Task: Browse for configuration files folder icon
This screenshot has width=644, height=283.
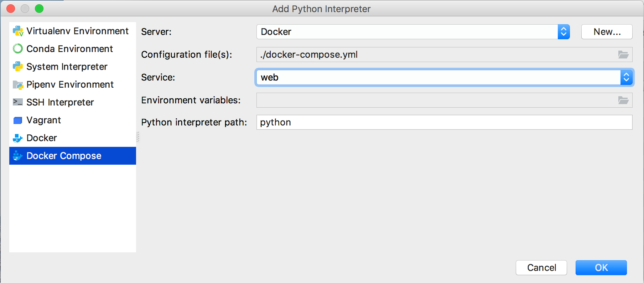Action: 623,55
